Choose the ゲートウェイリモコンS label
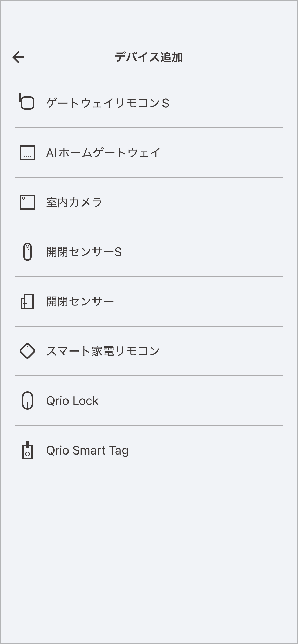Screen dimensions: 298x644 (108, 103)
